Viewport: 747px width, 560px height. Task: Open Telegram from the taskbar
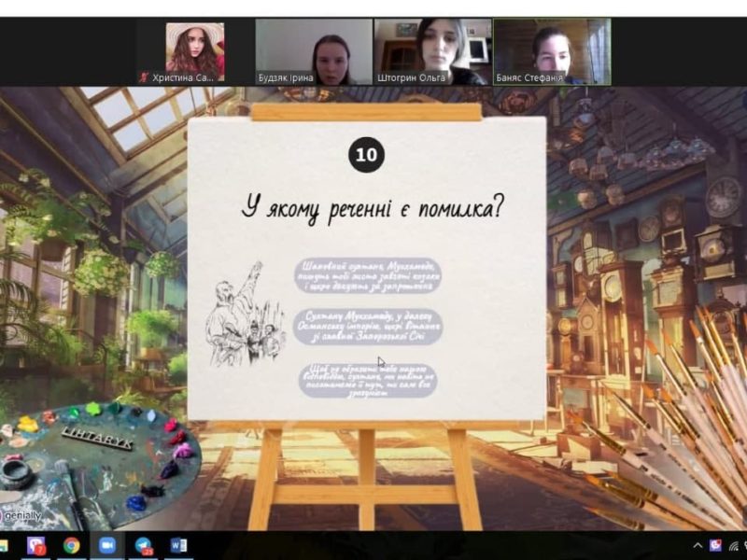143,545
